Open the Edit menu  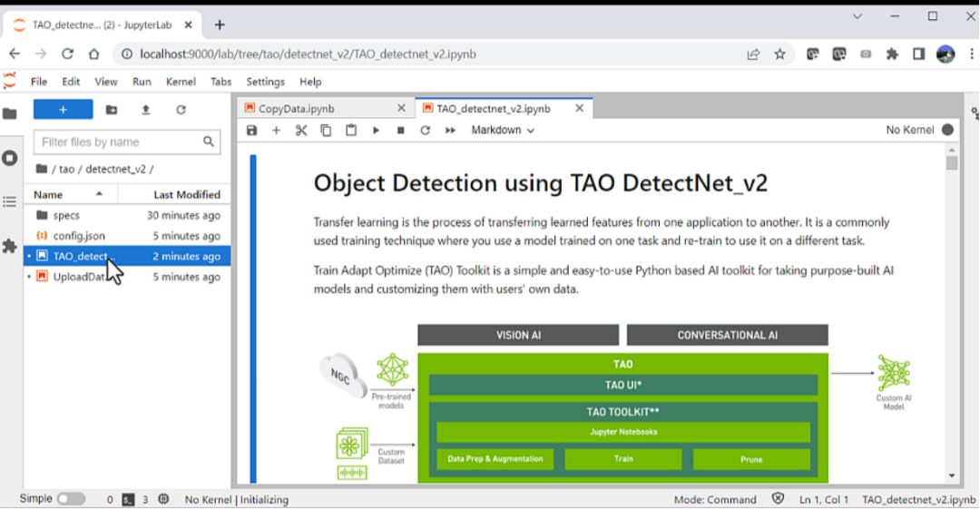tap(71, 82)
